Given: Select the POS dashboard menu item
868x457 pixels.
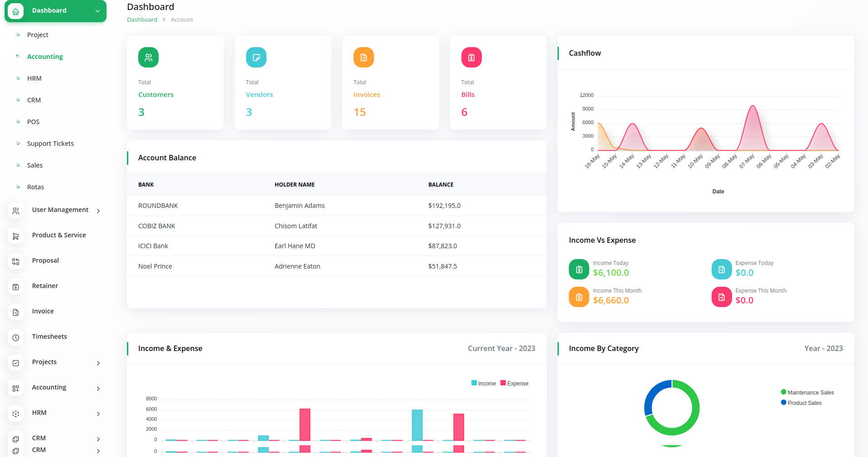Looking at the screenshot, I should pos(33,122).
